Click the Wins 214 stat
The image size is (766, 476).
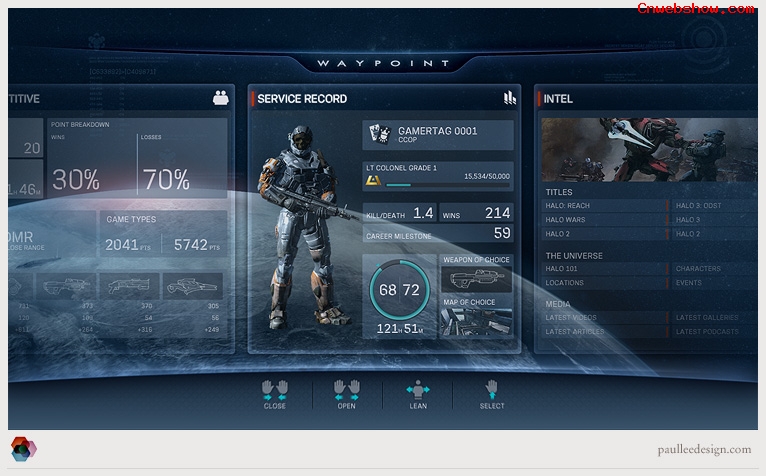(476, 213)
